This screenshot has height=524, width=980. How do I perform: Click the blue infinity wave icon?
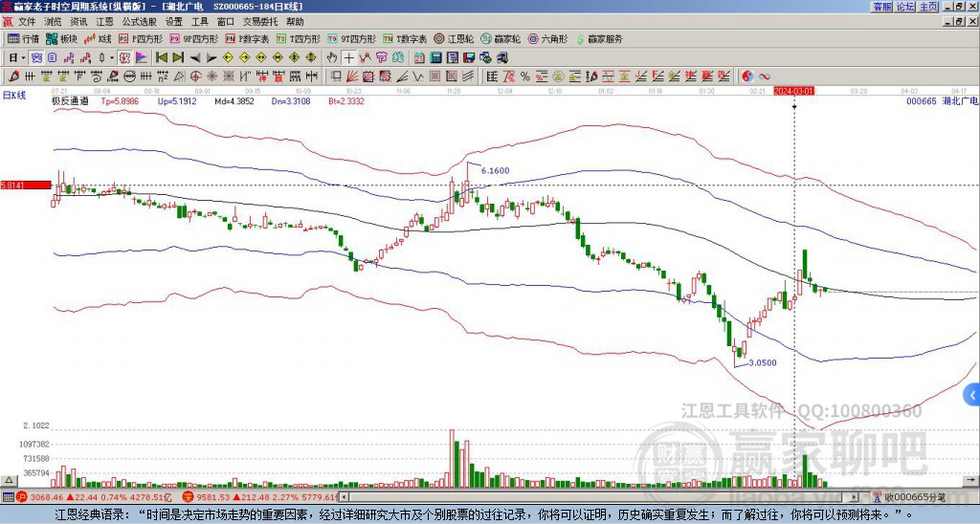[765, 76]
